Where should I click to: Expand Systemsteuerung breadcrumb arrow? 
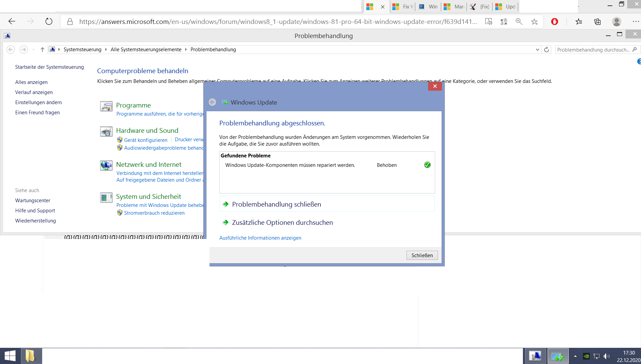(106, 50)
